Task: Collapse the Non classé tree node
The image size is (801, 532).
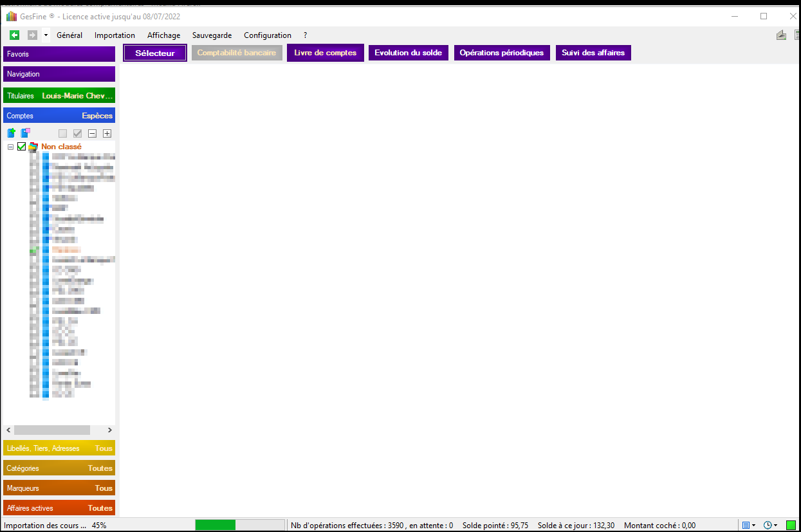Action: (11, 147)
